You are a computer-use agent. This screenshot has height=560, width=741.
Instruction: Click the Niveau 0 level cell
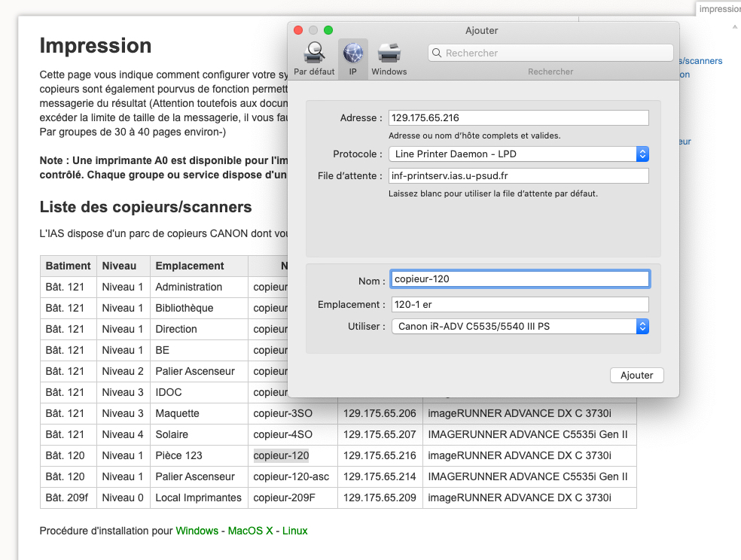tap(123, 498)
